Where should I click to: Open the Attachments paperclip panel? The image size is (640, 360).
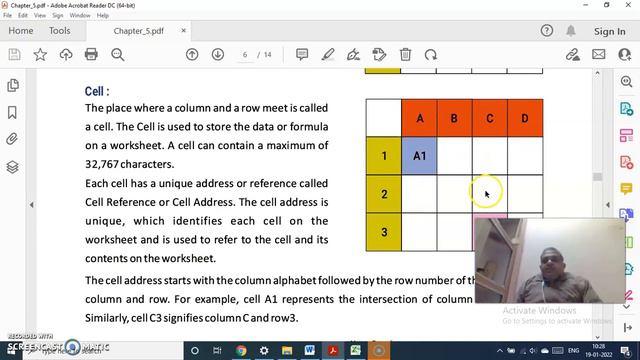coord(12,139)
